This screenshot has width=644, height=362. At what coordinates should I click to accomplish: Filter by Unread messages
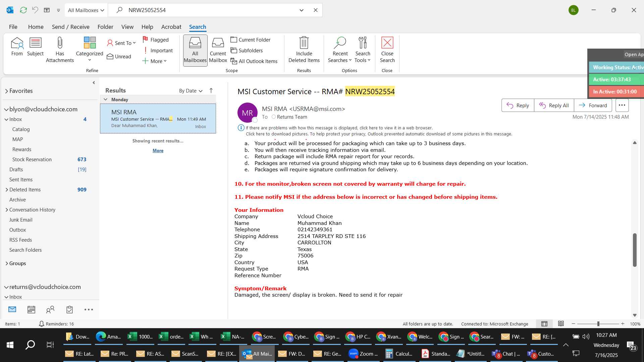tap(119, 56)
